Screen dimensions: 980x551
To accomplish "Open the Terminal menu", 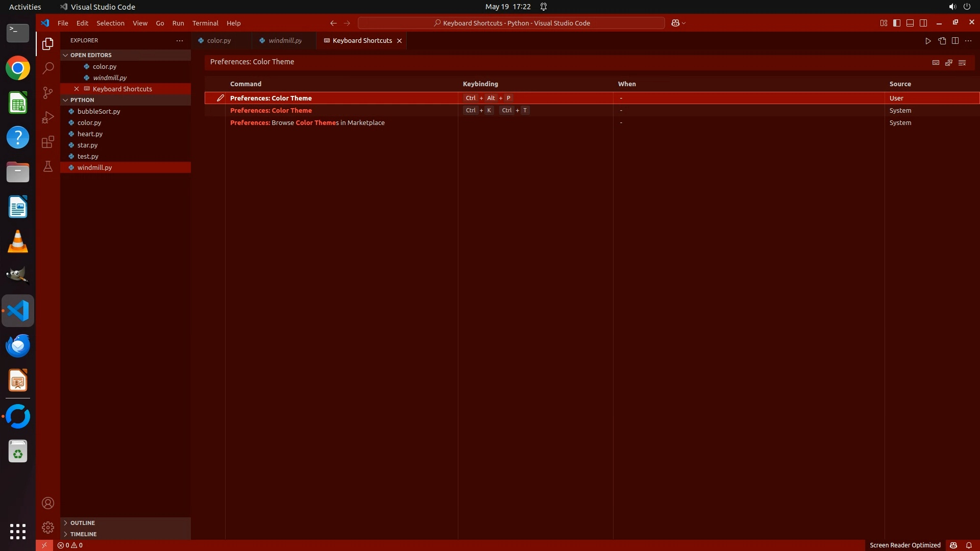I will tap(205, 23).
